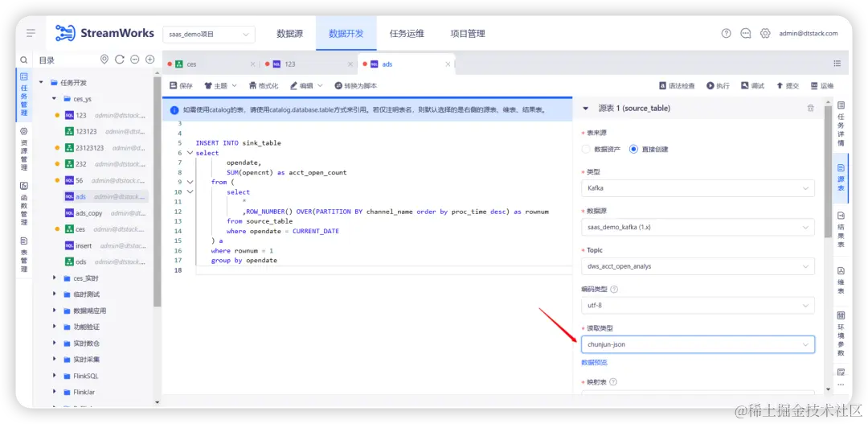Refresh the 目录 tree

point(120,60)
